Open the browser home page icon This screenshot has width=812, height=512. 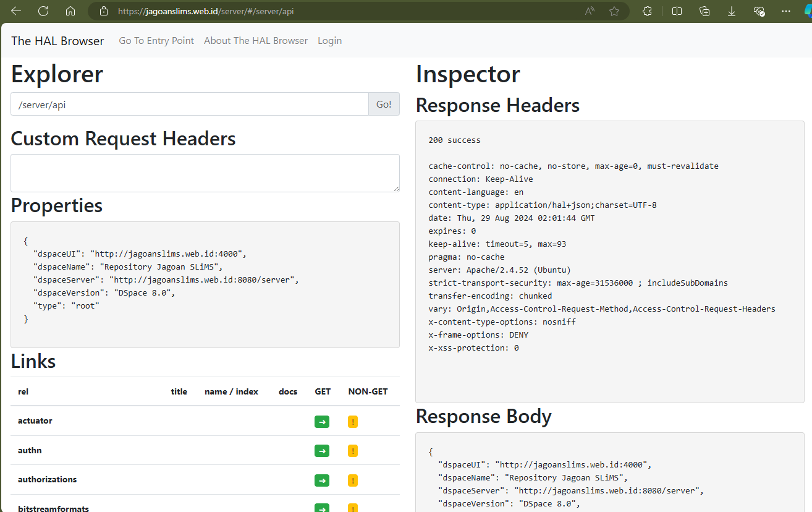pyautogui.click(x=70, y=11)
